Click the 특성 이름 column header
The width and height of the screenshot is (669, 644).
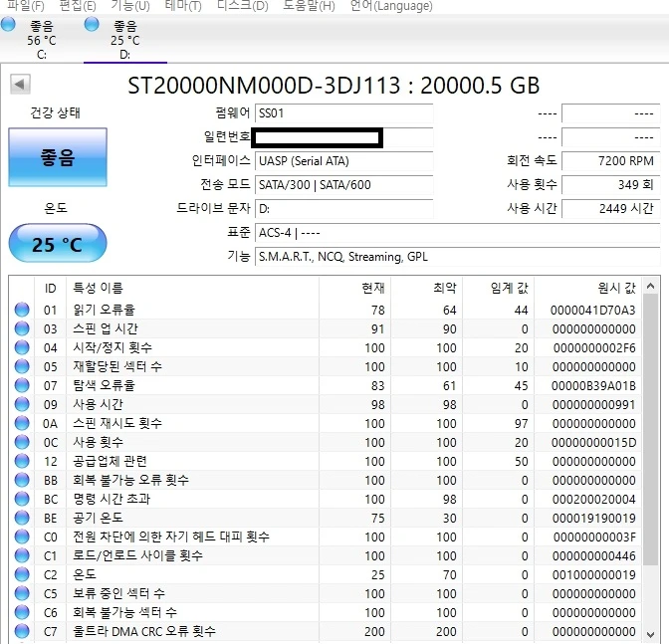click(193, 288)
